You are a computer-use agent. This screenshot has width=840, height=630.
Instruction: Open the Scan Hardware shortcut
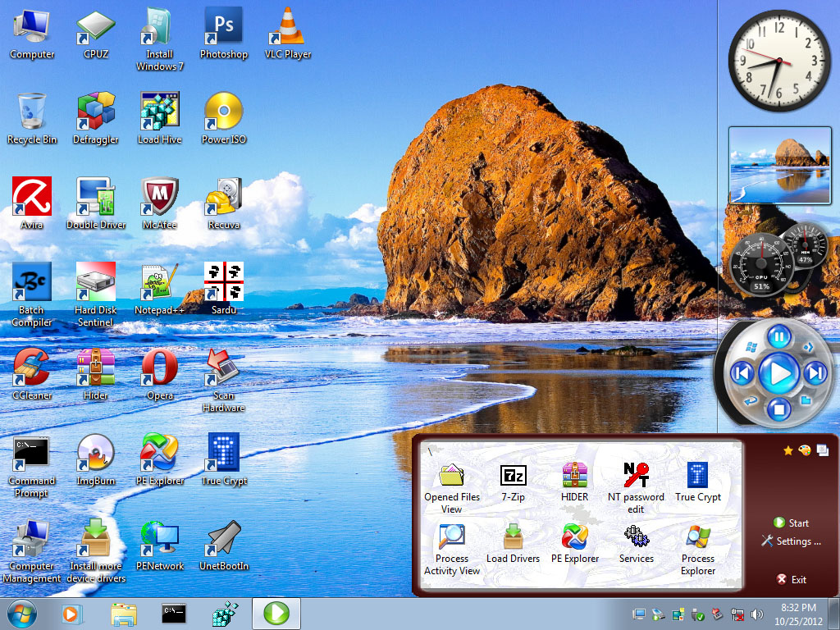tap(223, 380)
